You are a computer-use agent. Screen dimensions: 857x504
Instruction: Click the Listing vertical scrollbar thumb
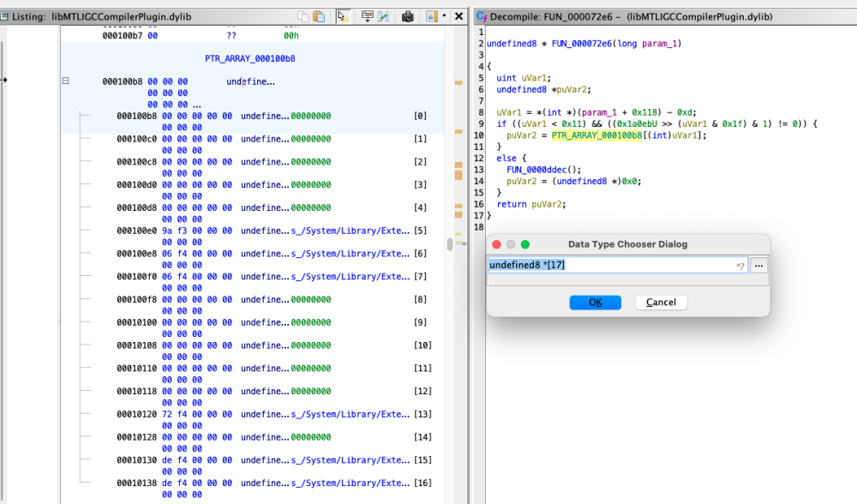[450, 244]
